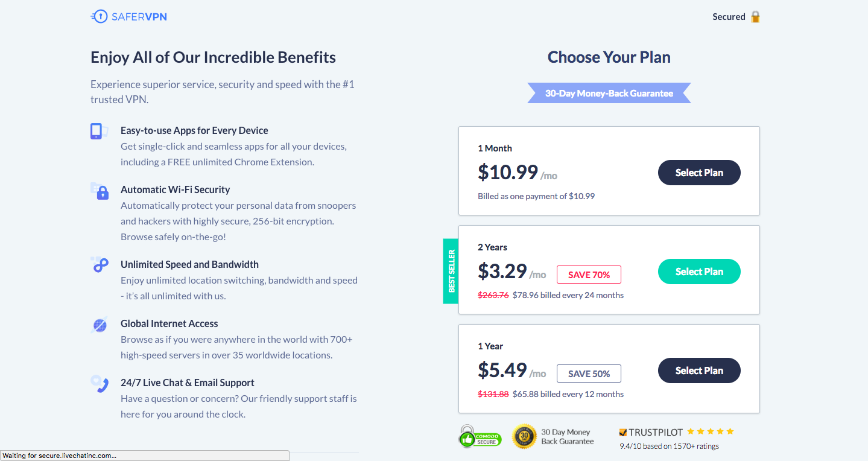Click the Trustpilot five star rating
868x461 pixels.
click(x=711, y=431)
